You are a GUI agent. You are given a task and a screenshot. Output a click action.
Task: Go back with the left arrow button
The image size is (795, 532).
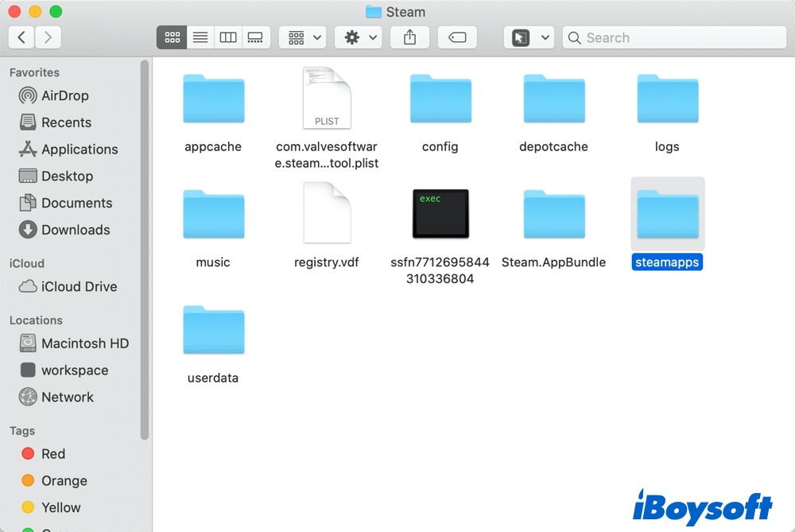click(21, 37)
